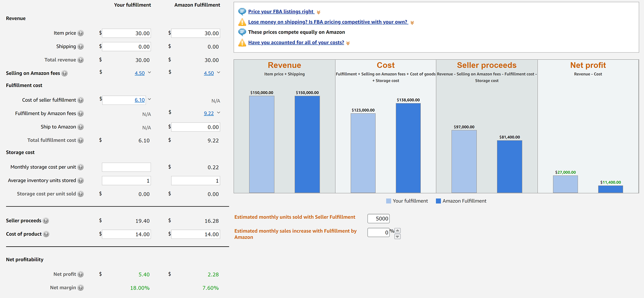Increase sales increase percent with up arrow
Image resolution: width=644 pixels, height=298 pixels.
(397, 230)
